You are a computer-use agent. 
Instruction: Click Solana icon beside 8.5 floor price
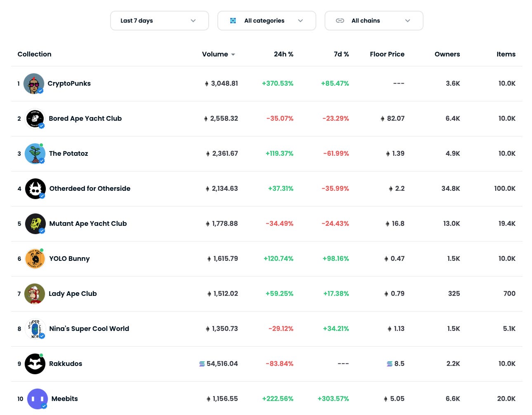click(x=390, y=364)
